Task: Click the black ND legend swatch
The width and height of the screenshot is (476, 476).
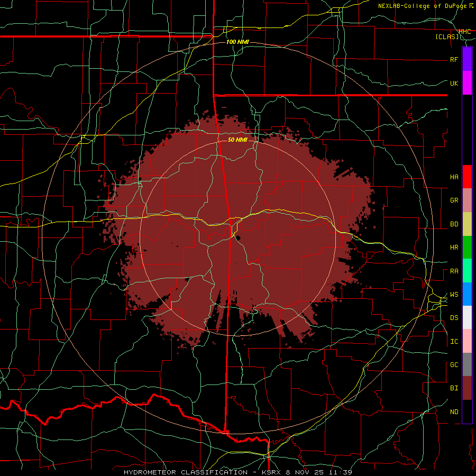Action: (x=467, y=411)
